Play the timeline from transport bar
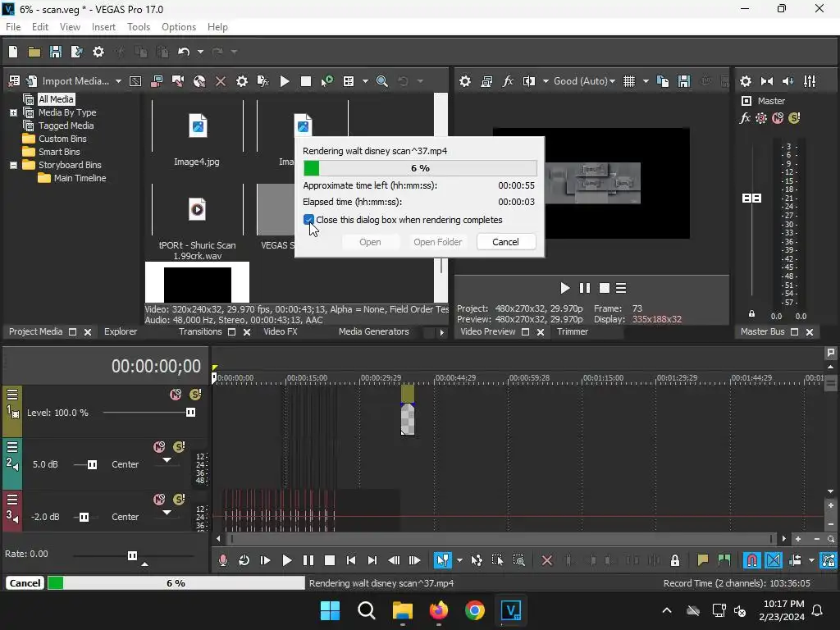This screenshot has height=630, width=840. pyautogui.click(x=286, y=560)
